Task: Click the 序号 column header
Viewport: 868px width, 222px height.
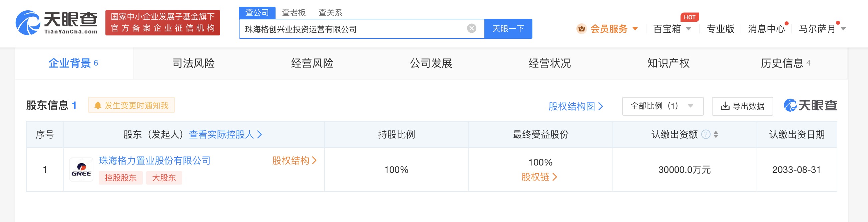Action: coord(45,134)
